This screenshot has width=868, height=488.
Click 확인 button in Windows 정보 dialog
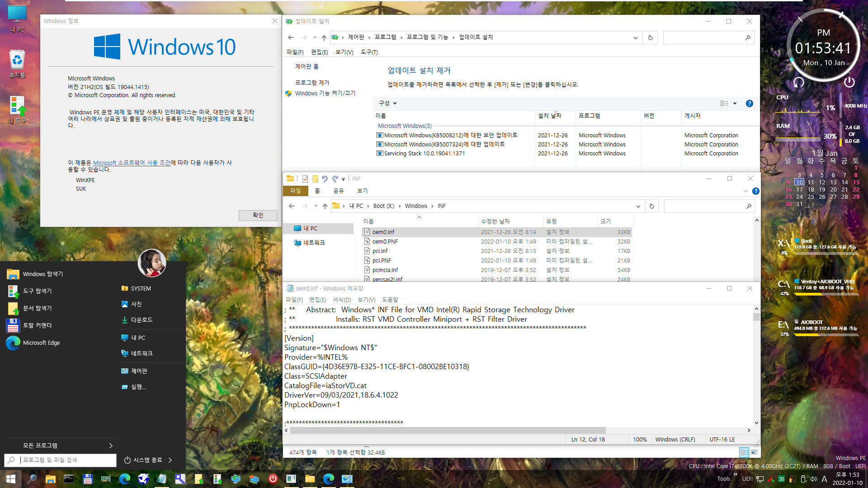[x=258, y=216]
